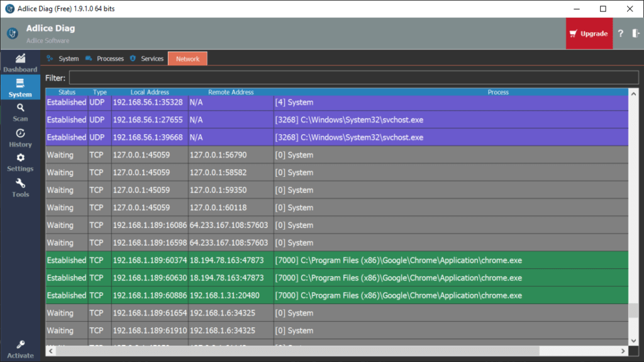
Task: Select the Network tab
Action: (187, 59)
